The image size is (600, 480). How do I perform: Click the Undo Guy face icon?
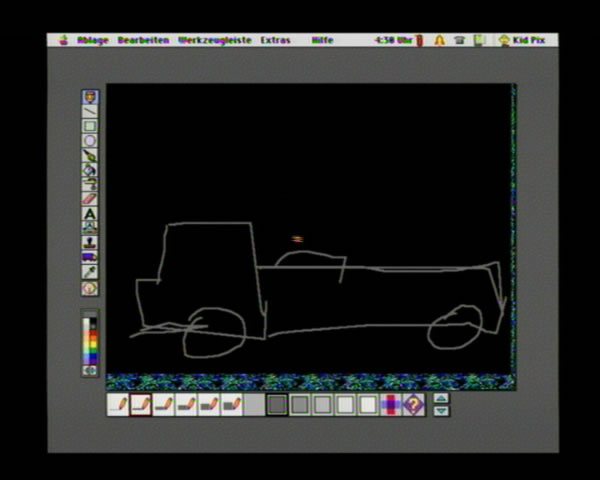pos(90,288)
